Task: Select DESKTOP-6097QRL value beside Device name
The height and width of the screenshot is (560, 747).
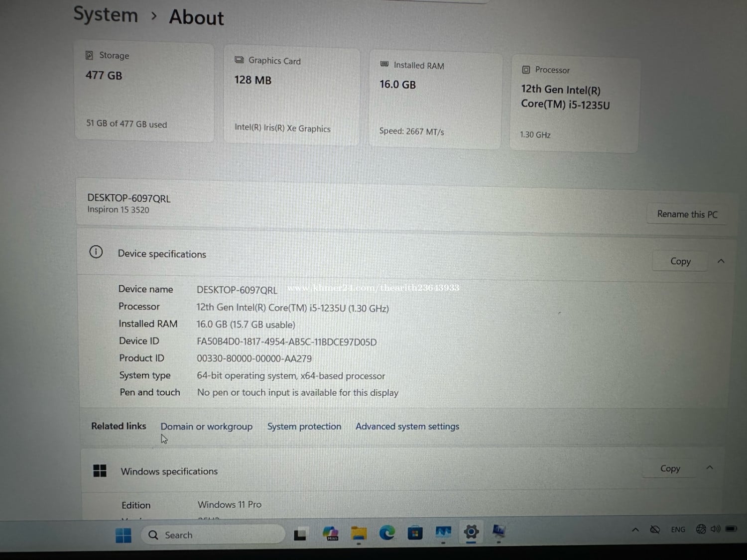Action: 237,290
